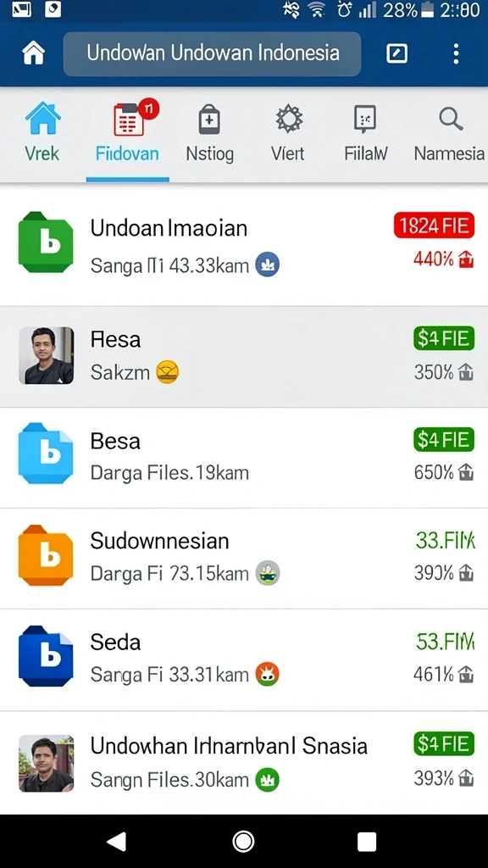Image resolution: width=488 pixels, height=868 pixels.
Task: Tap the Android home circle button
Action: (243, 841)
